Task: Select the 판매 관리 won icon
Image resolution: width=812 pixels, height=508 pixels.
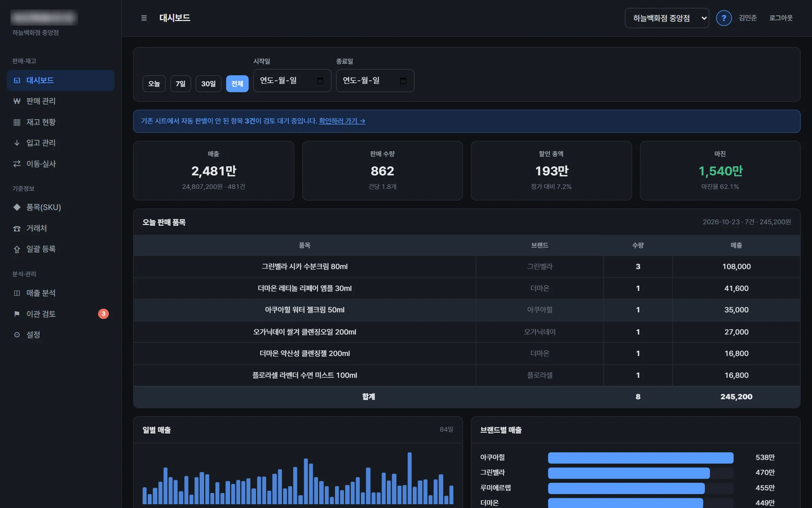Action: pyautogui.click(x=17, y=101)
